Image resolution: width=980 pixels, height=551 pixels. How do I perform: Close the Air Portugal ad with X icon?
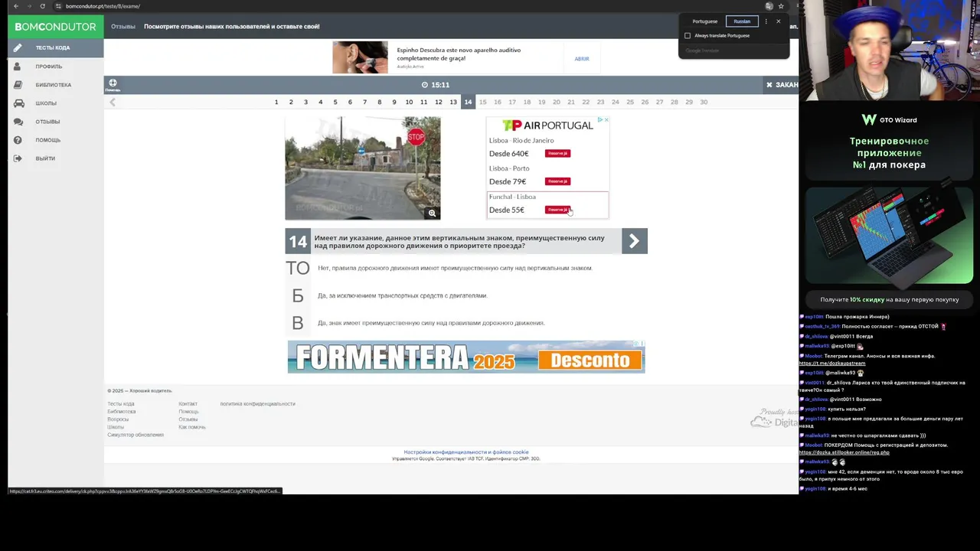[x=606, y=120]
